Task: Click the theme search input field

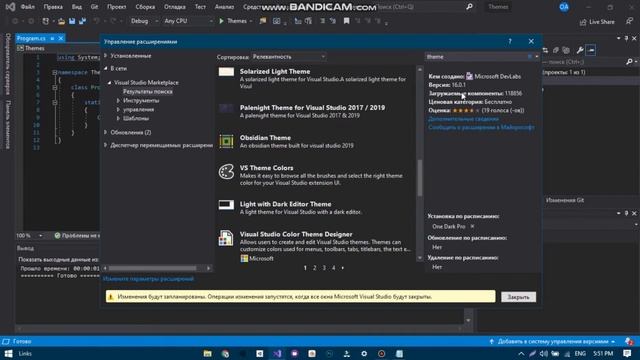Action: [476, 57]
